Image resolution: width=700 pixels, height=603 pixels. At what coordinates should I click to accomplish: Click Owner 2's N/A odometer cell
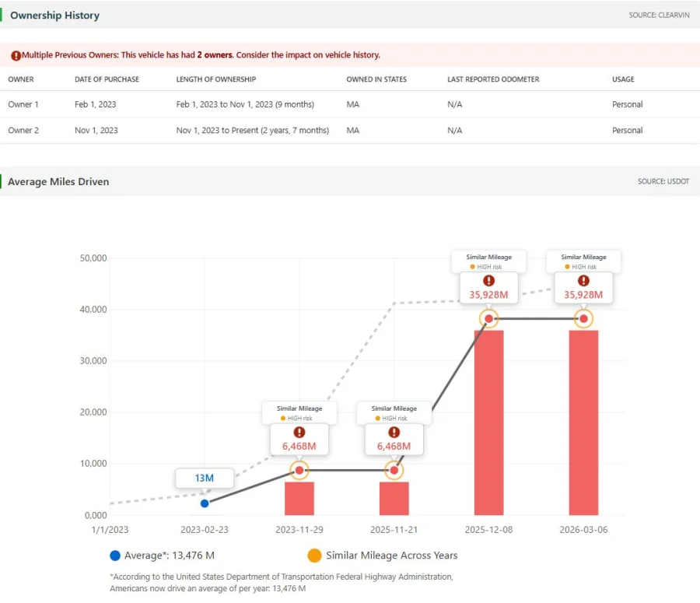click(x=454, y=130)
